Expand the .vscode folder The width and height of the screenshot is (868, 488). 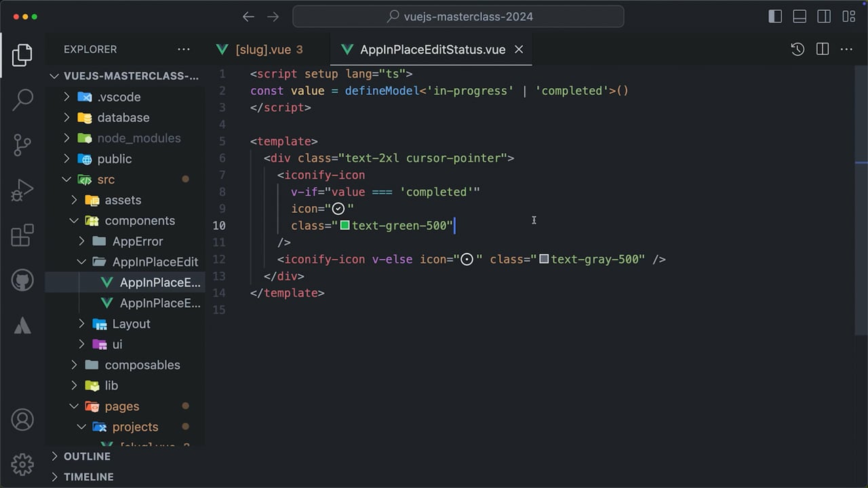tap(125, 97)
